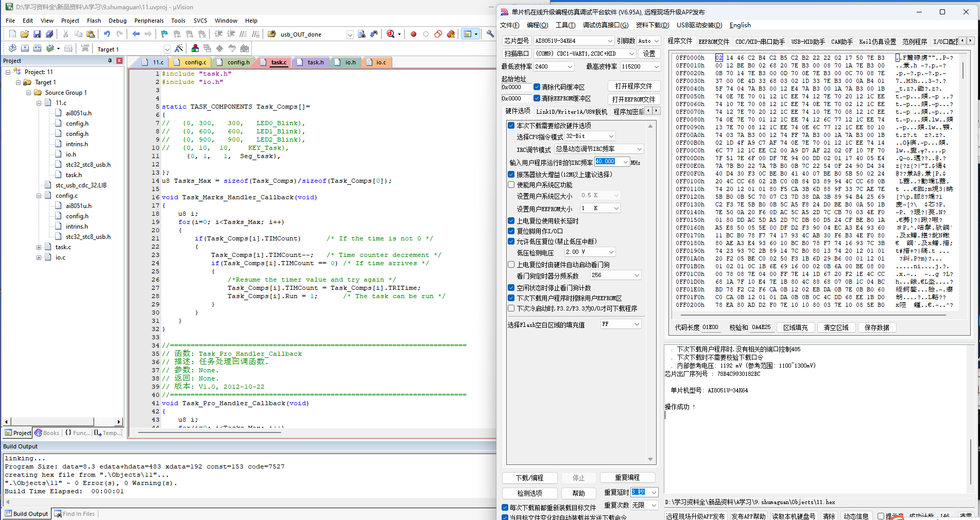Paste from clipboard using toolbar icon
The width and height of the screenshot is (980, 520).
click(91, 34)
